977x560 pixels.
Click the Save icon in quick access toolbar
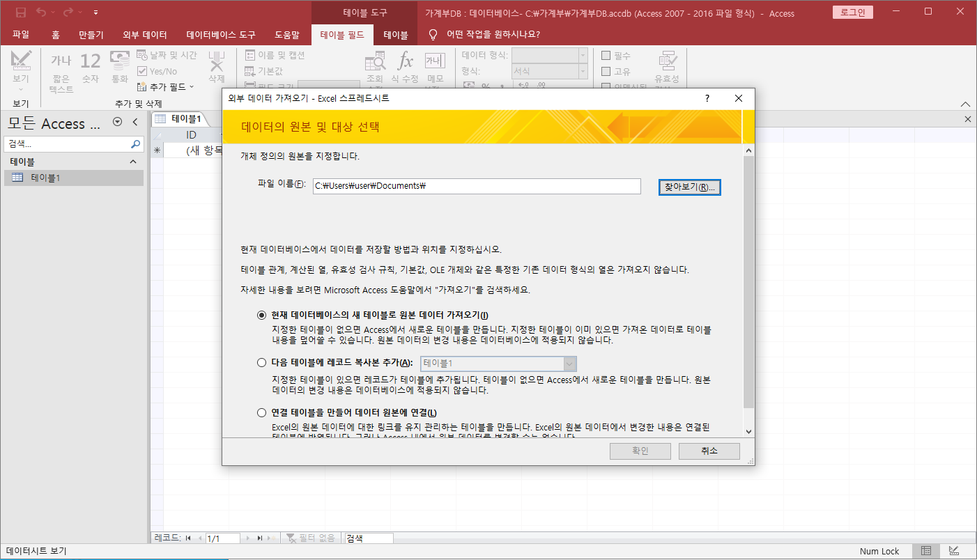tap(21, 13)
